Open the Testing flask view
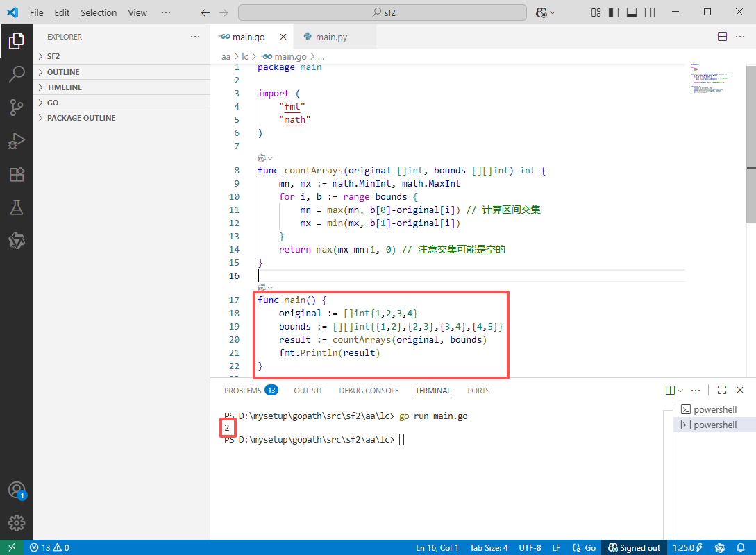The width and height of the screenshot is (756, 555). (x=17, y=207)
